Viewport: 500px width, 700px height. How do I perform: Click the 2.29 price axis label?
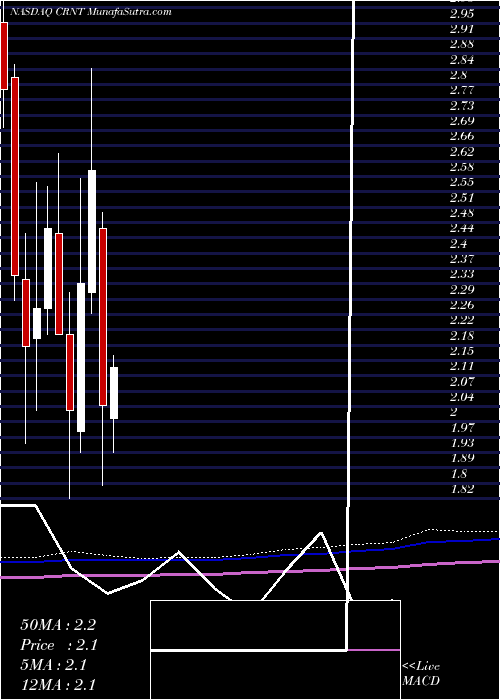pos(462,289)
